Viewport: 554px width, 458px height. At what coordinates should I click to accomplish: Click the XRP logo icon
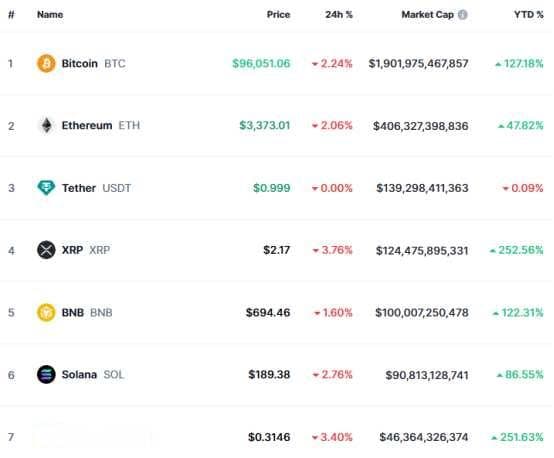pyautogui.click(x=46, y=250)
